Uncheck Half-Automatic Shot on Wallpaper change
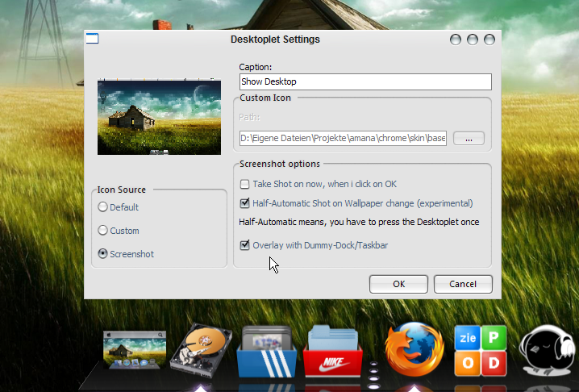The image size is (579, 392). [x=245, y=203]
